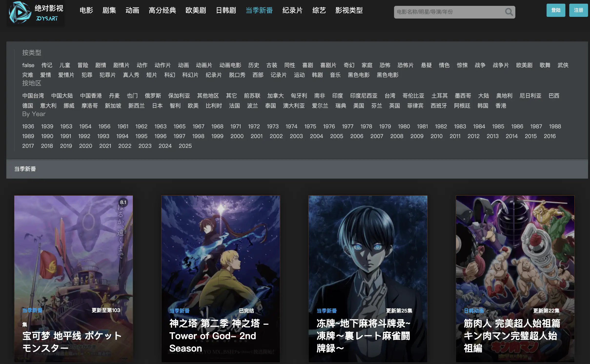Filter by region 中国台湾
This screenshot has height=364, width=590.
[33, 96]
